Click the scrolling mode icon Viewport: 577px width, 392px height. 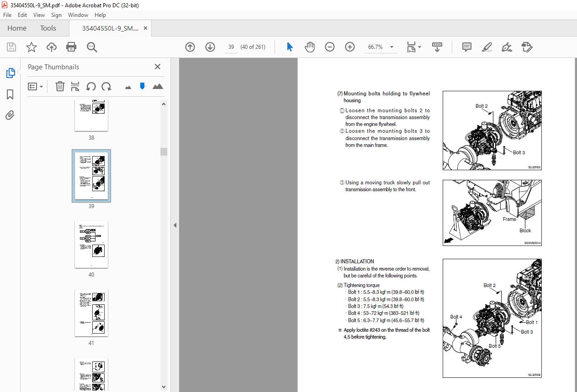tap(437, 47)
